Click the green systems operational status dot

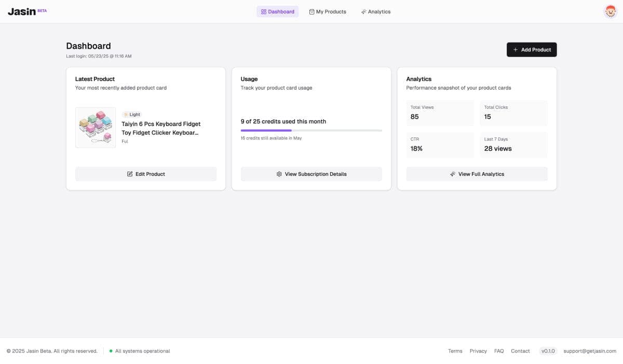point(111,351)
